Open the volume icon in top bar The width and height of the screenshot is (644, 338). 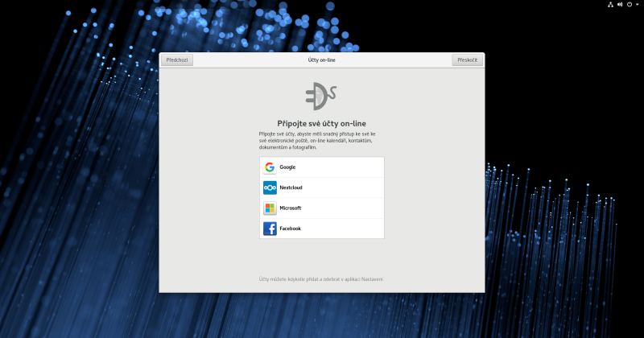620,5
